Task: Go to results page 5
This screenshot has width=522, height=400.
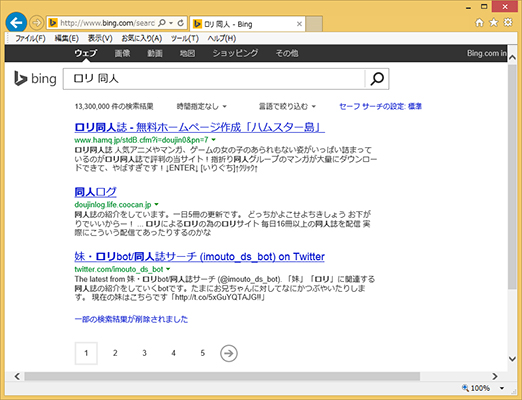Action: (203, 353)
